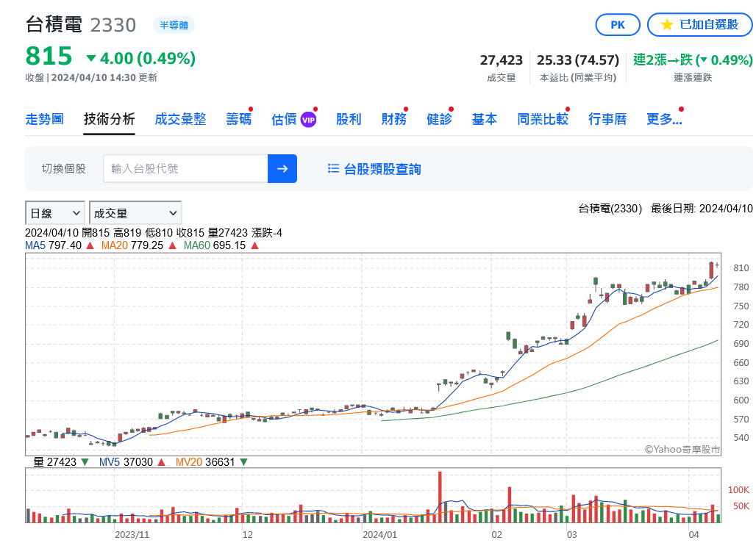Click the 540 price axis label
Viewport: 756px width, 543px height.
pos(741,438)
